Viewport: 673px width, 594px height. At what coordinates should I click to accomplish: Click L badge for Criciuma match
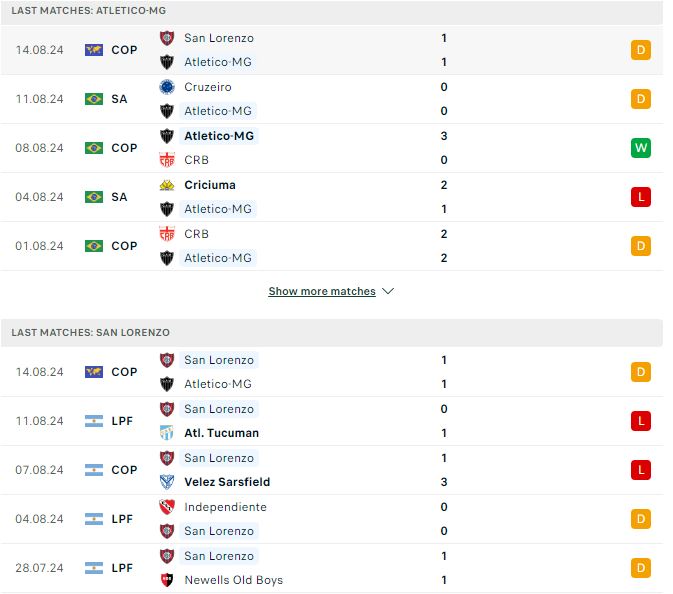(x=641, y=197)
